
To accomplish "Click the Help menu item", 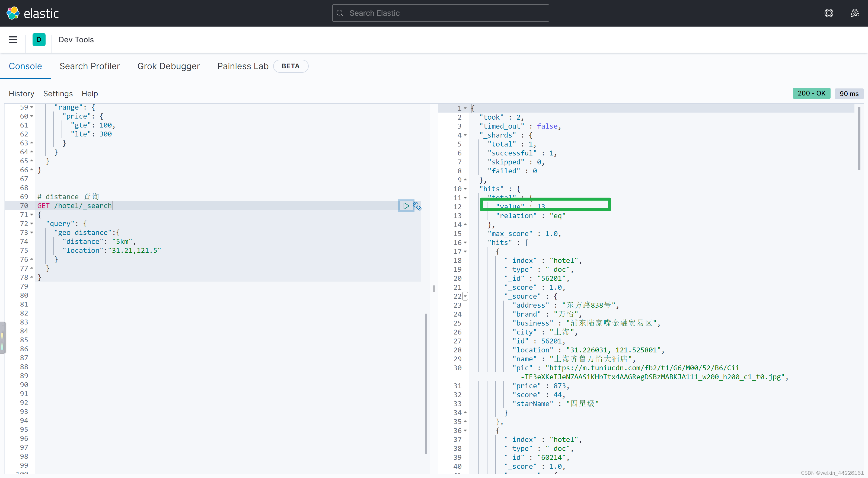I will (x=89, y=94).
